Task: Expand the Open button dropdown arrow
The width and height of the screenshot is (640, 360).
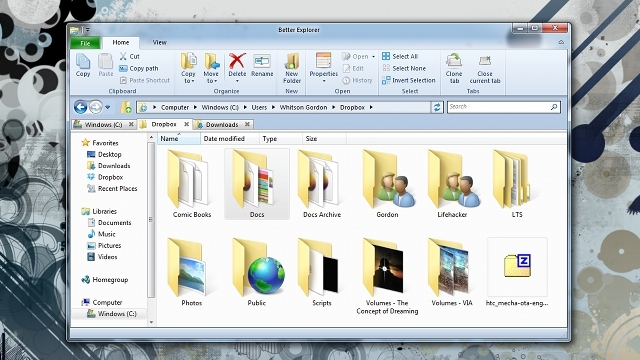Action: click(x=373, y=57)
